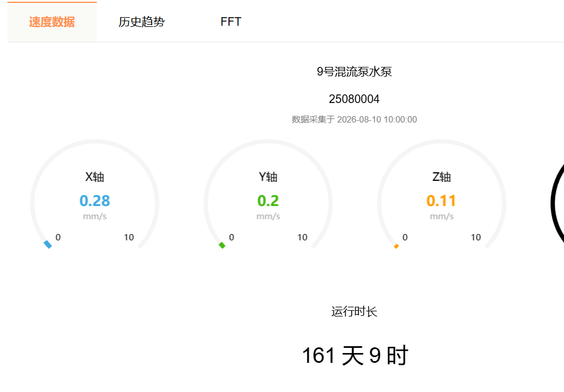Click the Y轴 gauge label
Screen dimensions: 564x392
point(268,177)
